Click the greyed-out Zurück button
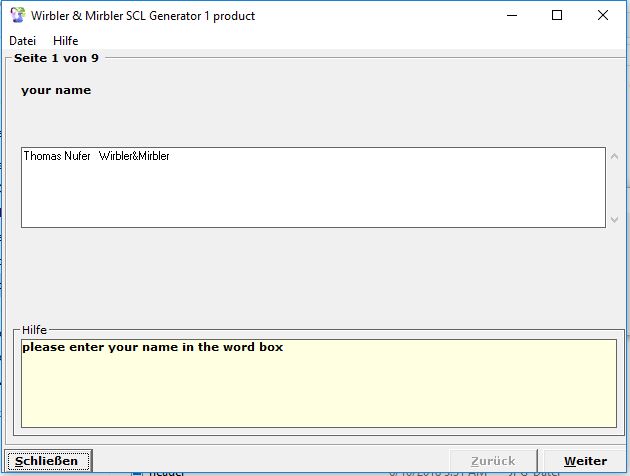 coord(493,461)
